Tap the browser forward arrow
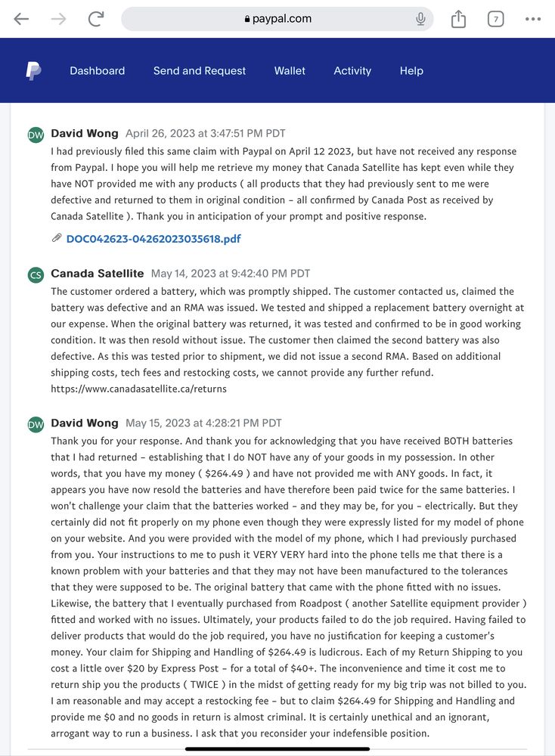555x756 pixels. click(x=59, y=19)
